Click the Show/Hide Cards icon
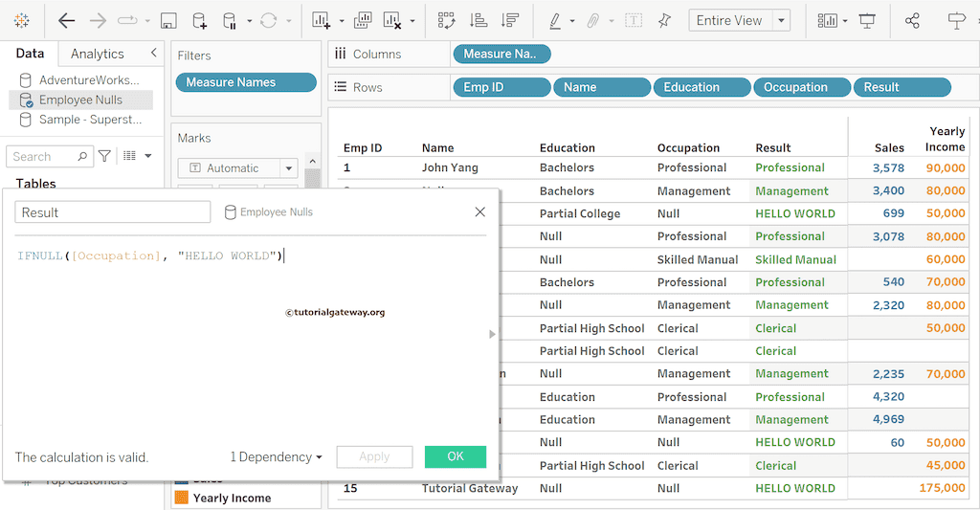 tap(827, 21)
